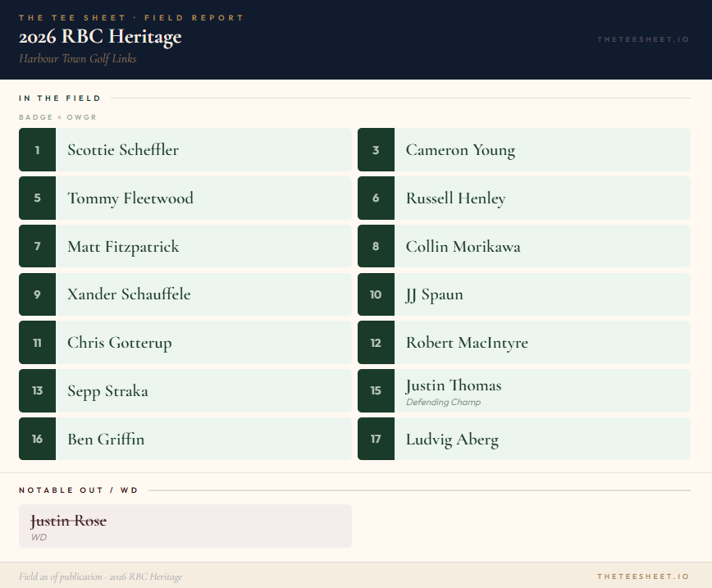Click the Matt Fitzpatrick name
The width and height of the screenshot is (712, 588).
pyautogui.click(x=123, y=247)
